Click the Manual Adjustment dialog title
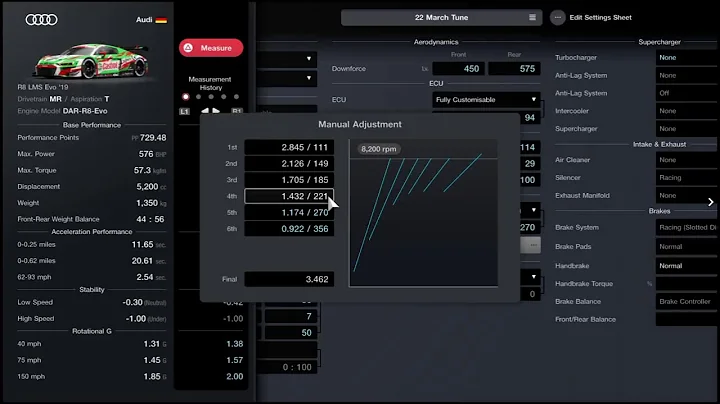Viewport: 720px width, 404px height. (x=360, y=124)
